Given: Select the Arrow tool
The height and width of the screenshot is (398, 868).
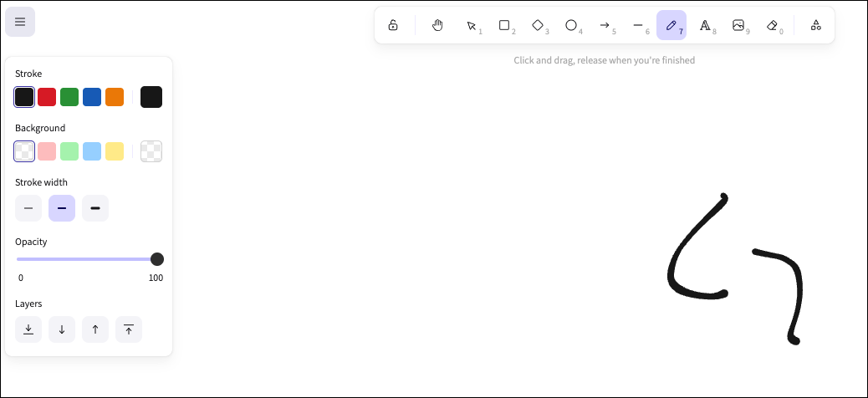Looking at the screenshot, I should click(605, 25).
